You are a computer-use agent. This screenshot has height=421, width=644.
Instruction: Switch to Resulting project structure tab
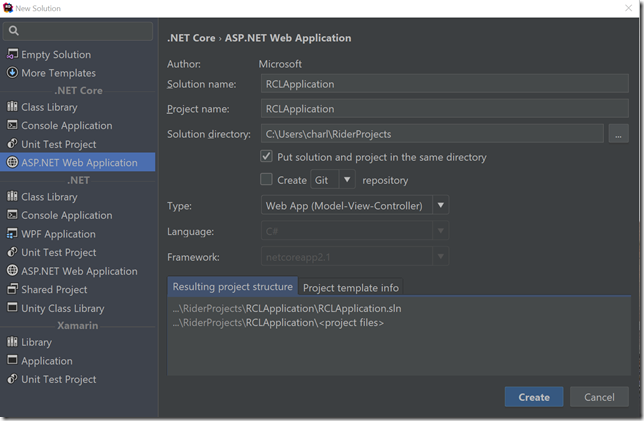[232, 287]
